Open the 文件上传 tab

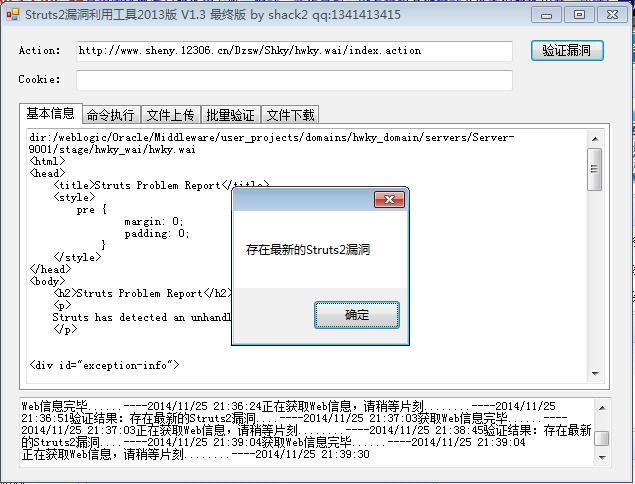point(170,115)
